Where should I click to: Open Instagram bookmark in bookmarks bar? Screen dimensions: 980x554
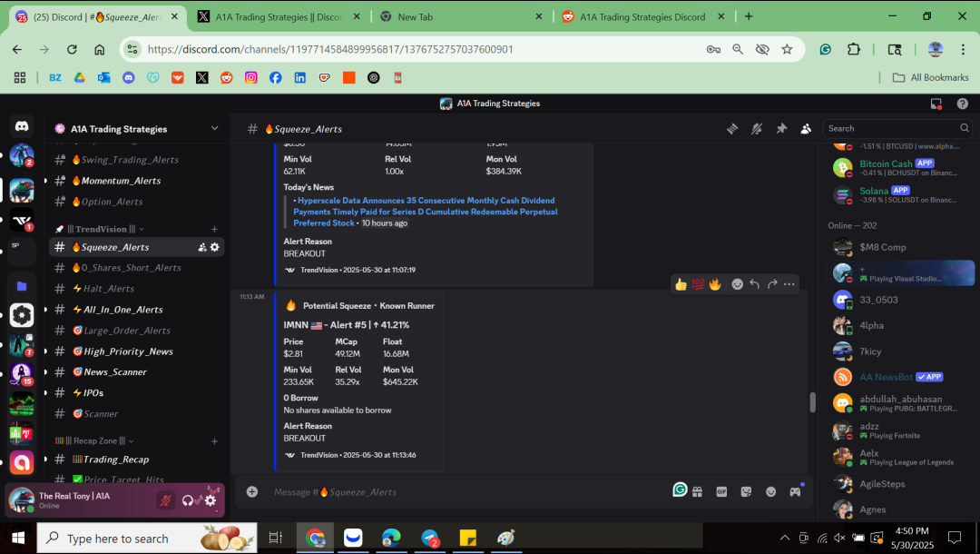pyautogui.click(x=251, y=77)
